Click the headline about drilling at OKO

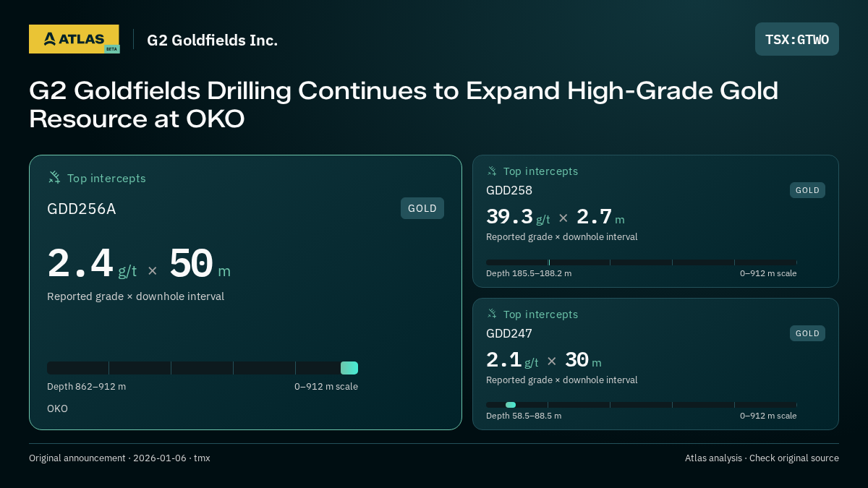point(404,105)
